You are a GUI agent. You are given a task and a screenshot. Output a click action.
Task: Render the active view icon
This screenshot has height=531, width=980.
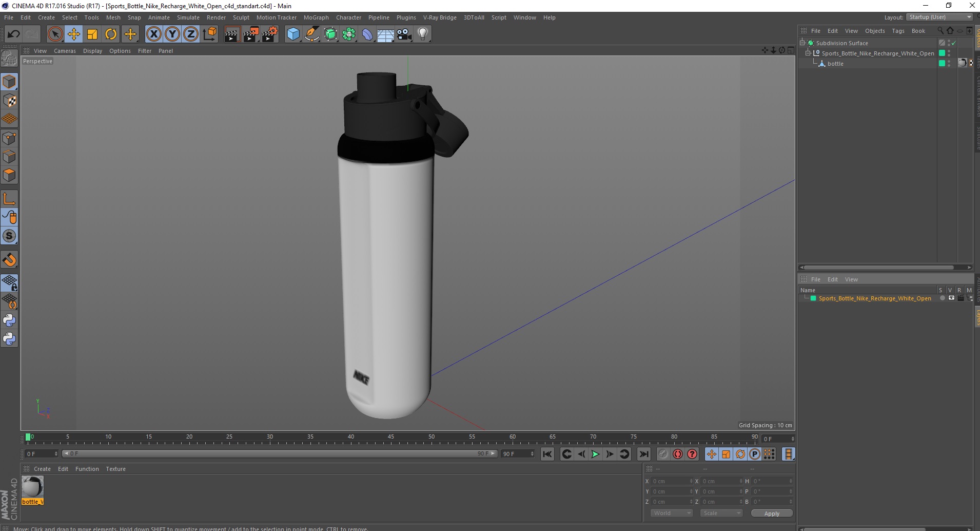232,34
